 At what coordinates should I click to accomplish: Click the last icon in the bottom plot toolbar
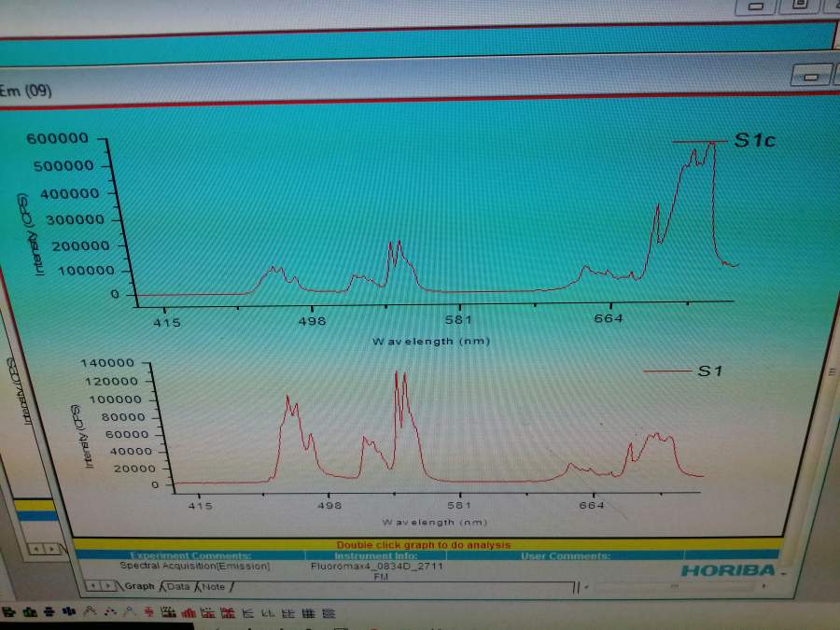click(x=329, y=612)
